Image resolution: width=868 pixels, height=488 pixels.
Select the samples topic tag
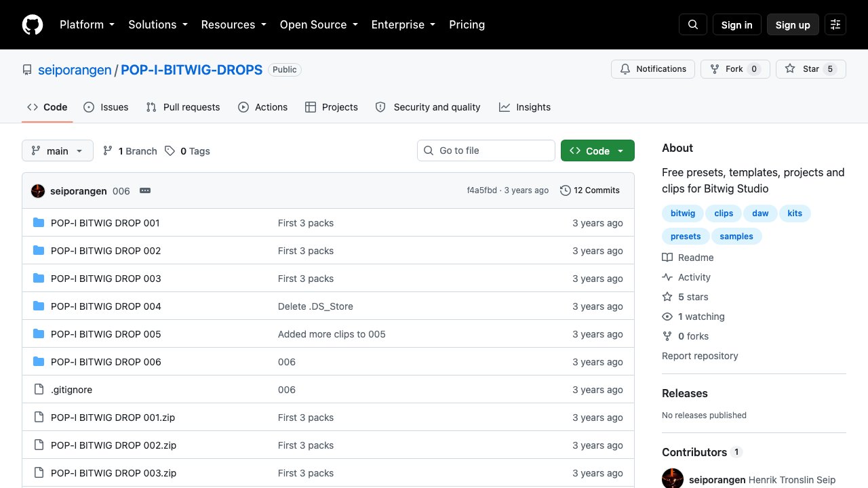pyautogui.click(x=736, y=237)
